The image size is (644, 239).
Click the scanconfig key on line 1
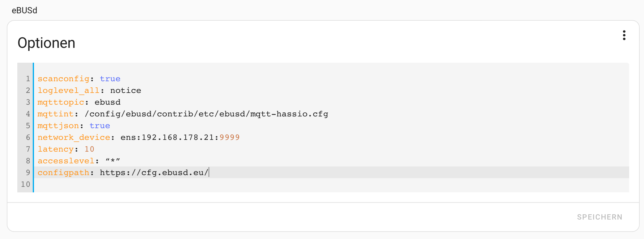pyautogui.click(x=63, y=79)
